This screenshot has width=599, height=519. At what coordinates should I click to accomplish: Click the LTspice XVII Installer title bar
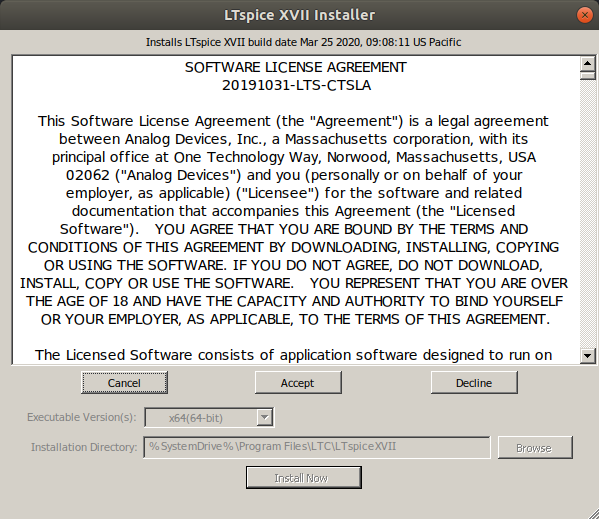click(x=300, y=15)
